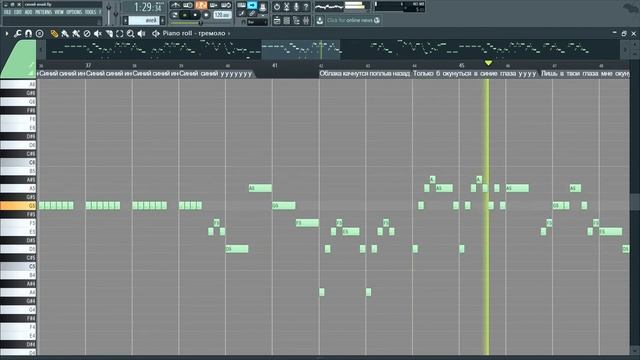Click the question mark help icon

[306, 7]
